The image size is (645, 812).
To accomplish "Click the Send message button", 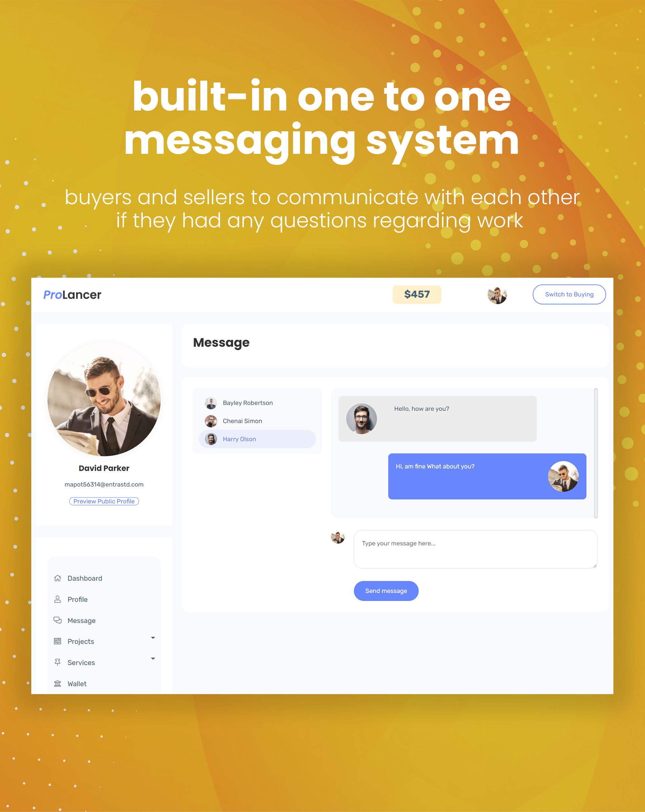I will coord(386,590).
